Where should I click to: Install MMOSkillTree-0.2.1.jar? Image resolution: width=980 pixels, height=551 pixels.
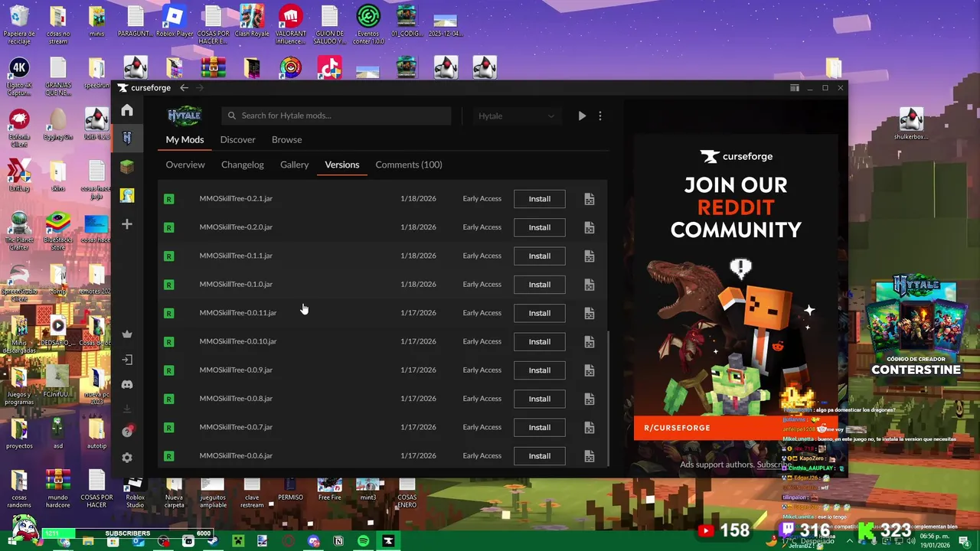(x=540, y=199)
